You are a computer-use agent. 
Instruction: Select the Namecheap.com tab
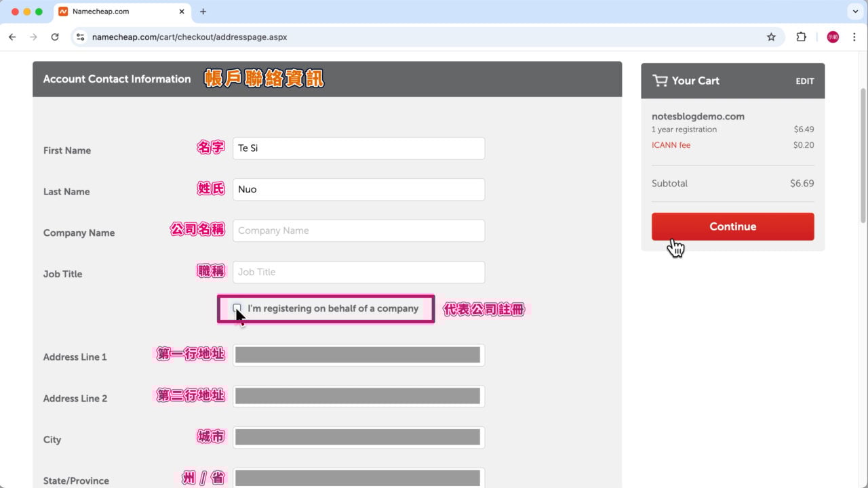115,12
